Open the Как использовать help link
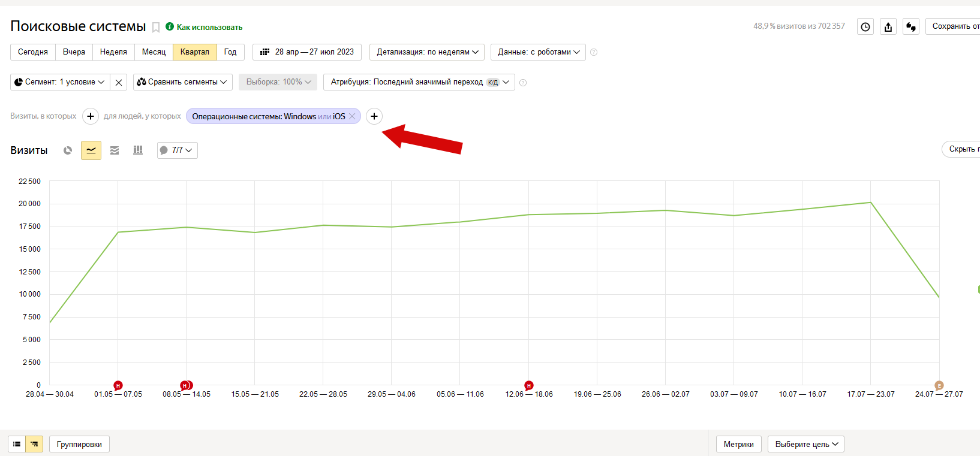 pos(209,27)
